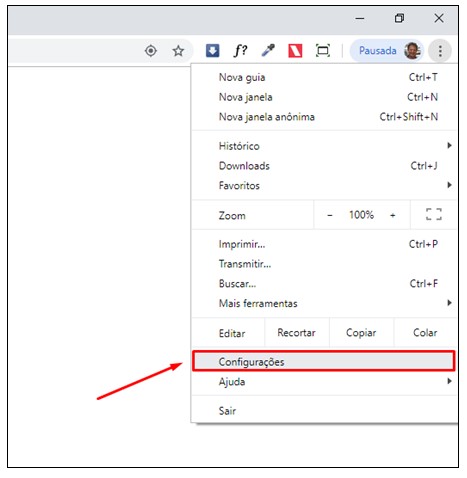Image resolution: width=467 pixels, height=478 pixels.
Task: Open Configurações settings entry
Action: (323, 361)
